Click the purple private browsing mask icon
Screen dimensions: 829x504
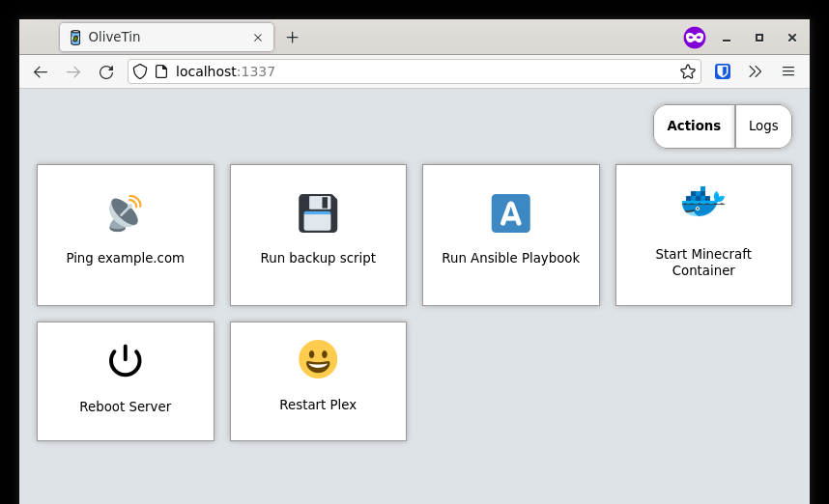pyautogui.click(x=695, y=38)
